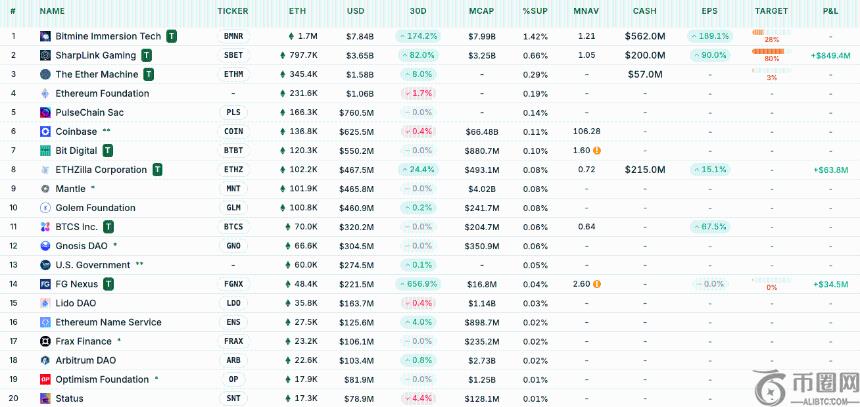Click the orange info icon in Bit Digital's MNAV cell
The width and height of the screenshot is (860, 407).
coord(597,151)
